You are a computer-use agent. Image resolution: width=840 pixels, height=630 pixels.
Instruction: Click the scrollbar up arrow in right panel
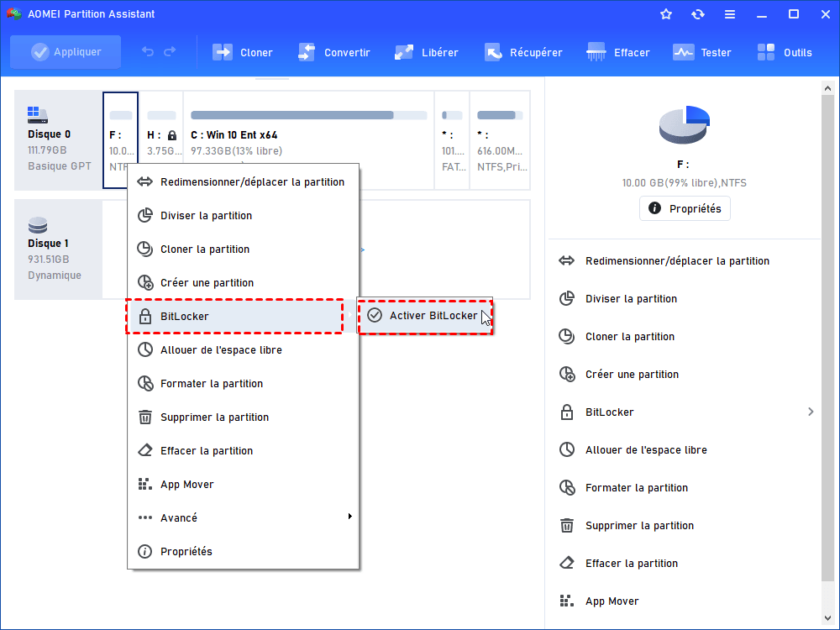click(827, 88)
